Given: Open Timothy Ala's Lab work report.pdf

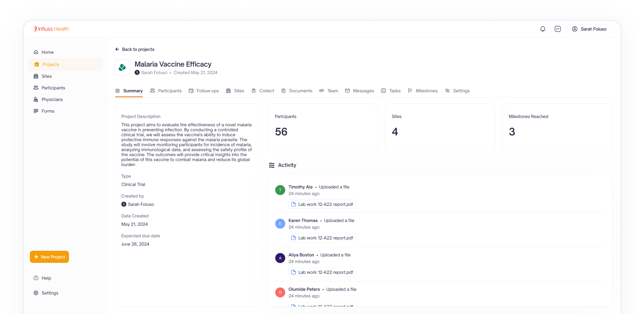Looking at the screenshot, I should [x=322, y=204].
